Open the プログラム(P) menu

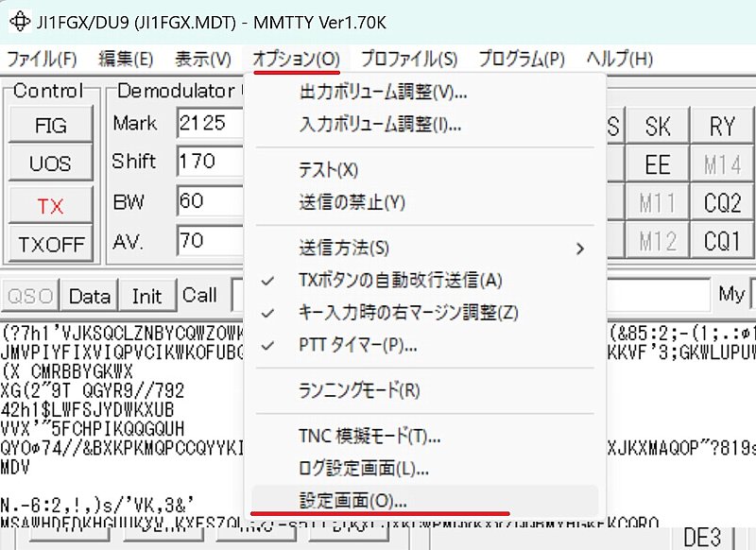(522, 59)
